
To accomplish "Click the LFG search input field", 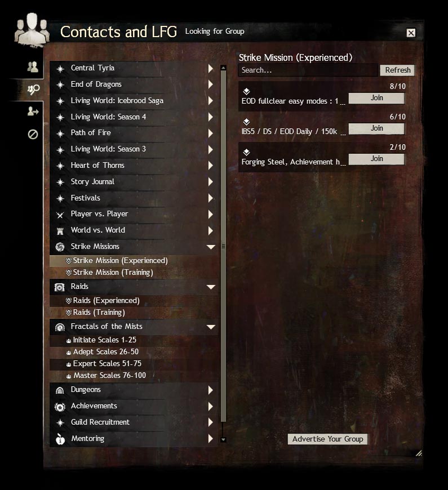I will tap(308, 70).
